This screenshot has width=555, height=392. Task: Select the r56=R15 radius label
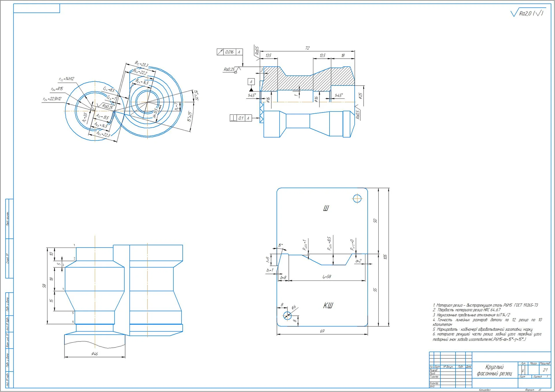(x=57, y=89)
